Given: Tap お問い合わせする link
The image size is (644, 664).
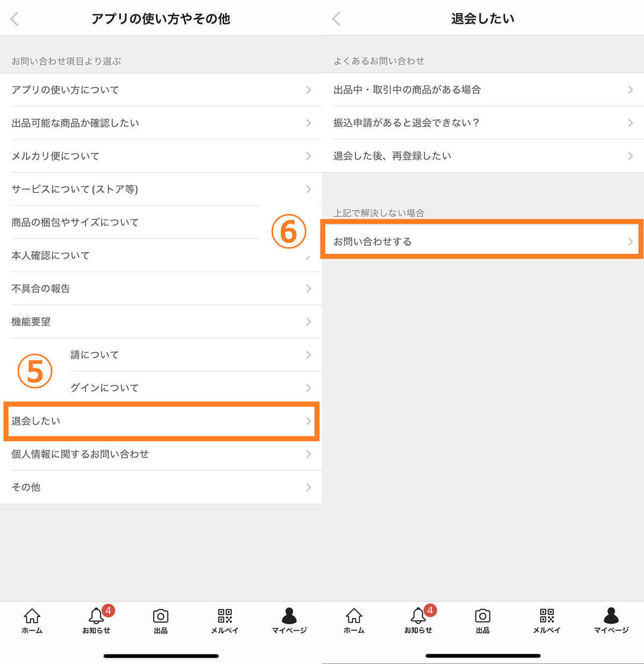Looking at the screenshot, I should 482,242.
